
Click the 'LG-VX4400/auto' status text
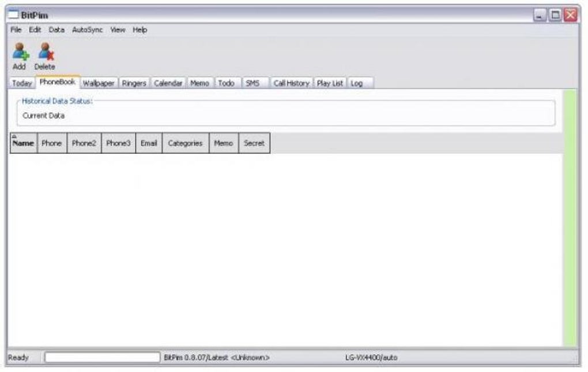[x=371, y=358]
